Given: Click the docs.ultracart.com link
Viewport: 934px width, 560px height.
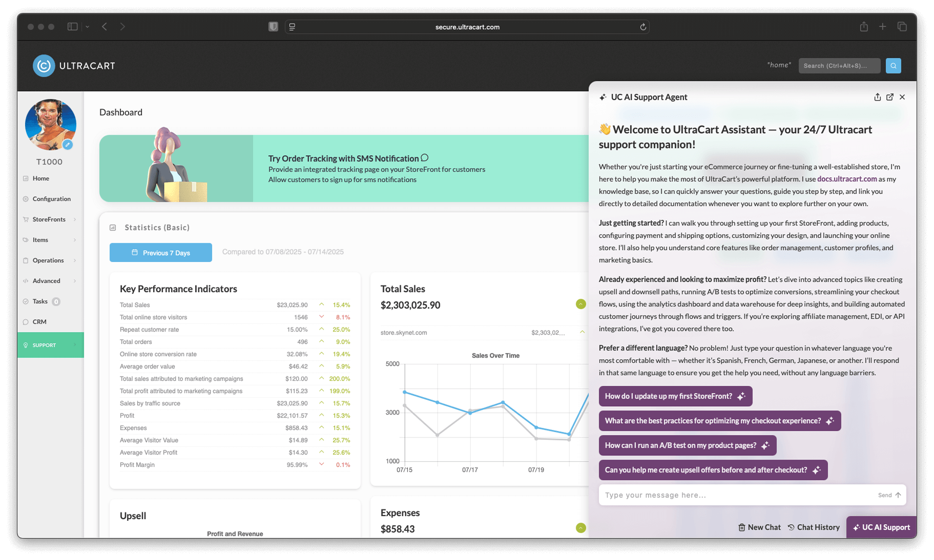Looking at the screenshot, I should point(847,179).
